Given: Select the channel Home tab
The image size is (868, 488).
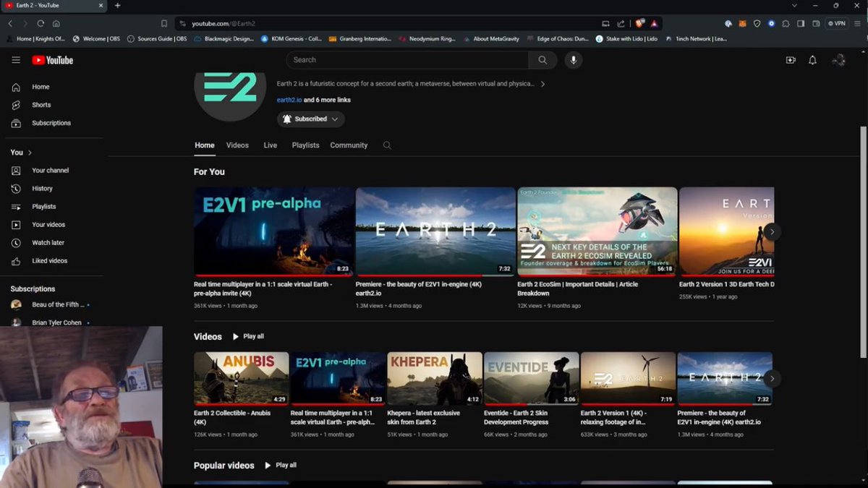Looking at the screenshot, I should pos(205,145).
